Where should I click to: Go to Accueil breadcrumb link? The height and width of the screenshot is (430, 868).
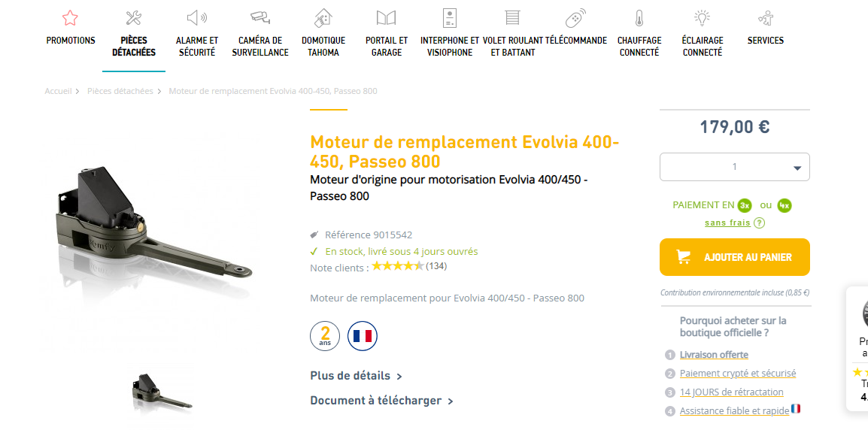(58, 91)
